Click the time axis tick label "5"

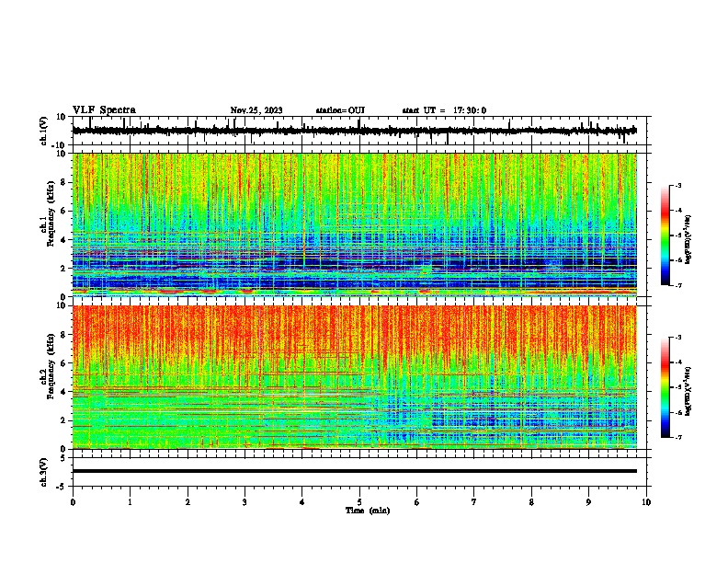pyautogui.click(x=359, y=502)
